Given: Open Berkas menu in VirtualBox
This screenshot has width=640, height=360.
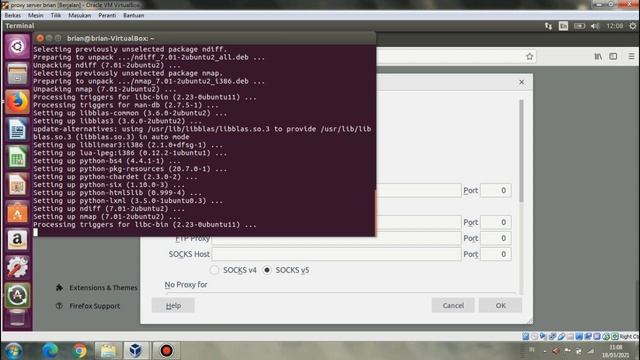Looking at the screenshot, I should (13, 15).
